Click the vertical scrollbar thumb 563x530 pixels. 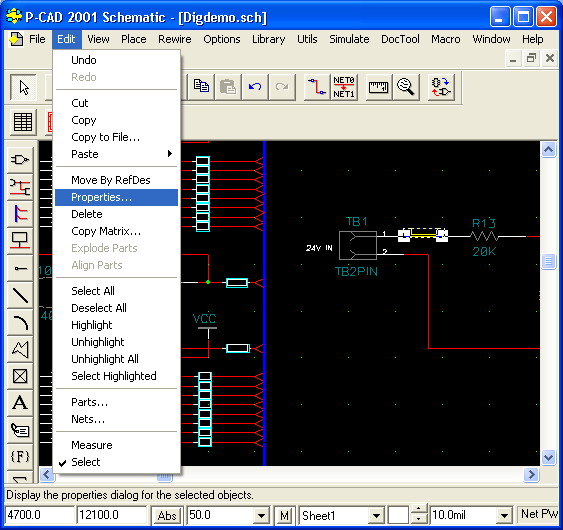[548, 261]
